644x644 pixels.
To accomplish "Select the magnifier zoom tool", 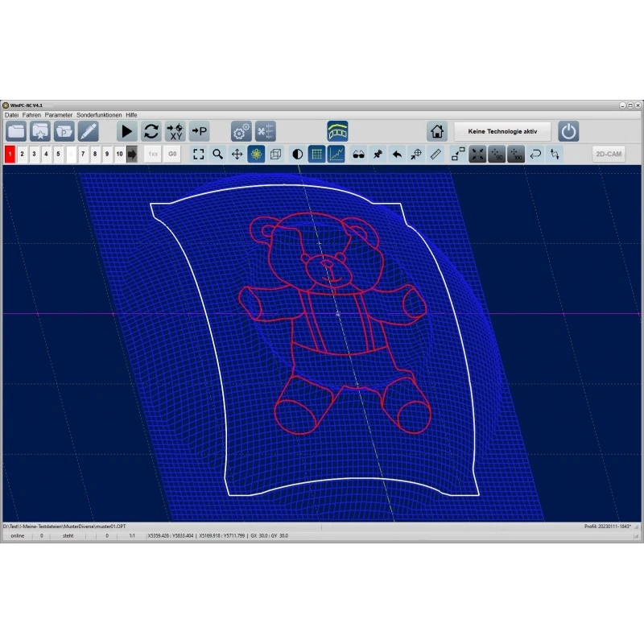I will 217,154.
